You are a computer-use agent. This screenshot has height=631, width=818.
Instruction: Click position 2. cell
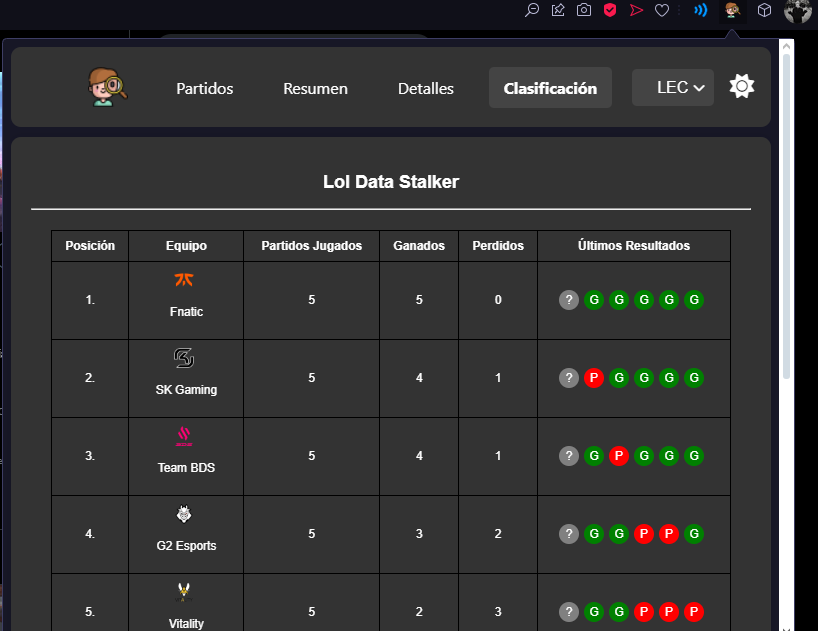tap(90, 378)
